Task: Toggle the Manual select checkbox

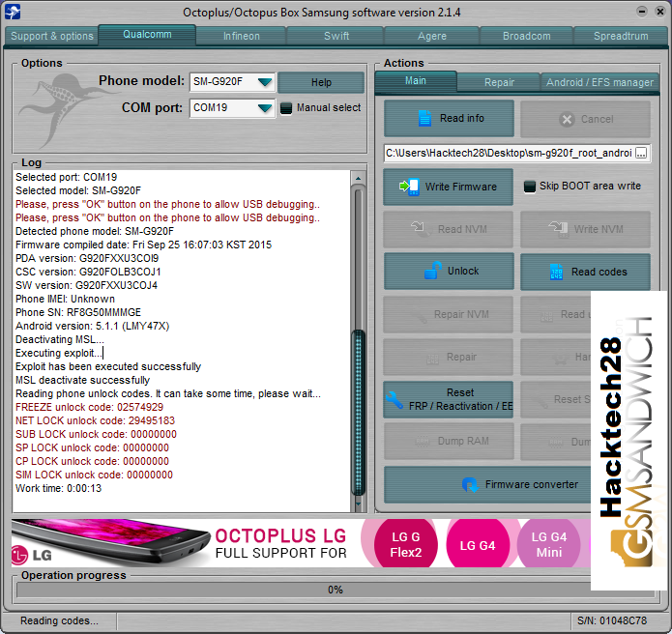Action: (286, 108)
